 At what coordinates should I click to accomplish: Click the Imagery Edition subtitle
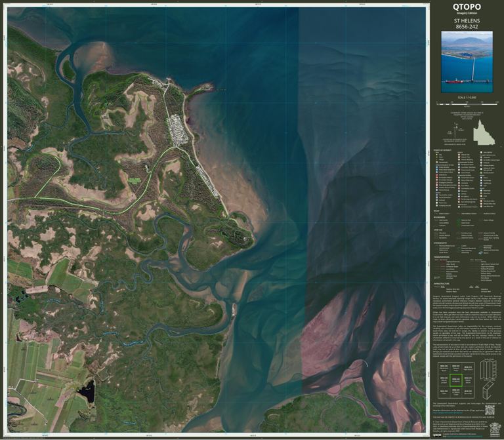[x=467, y=13]
